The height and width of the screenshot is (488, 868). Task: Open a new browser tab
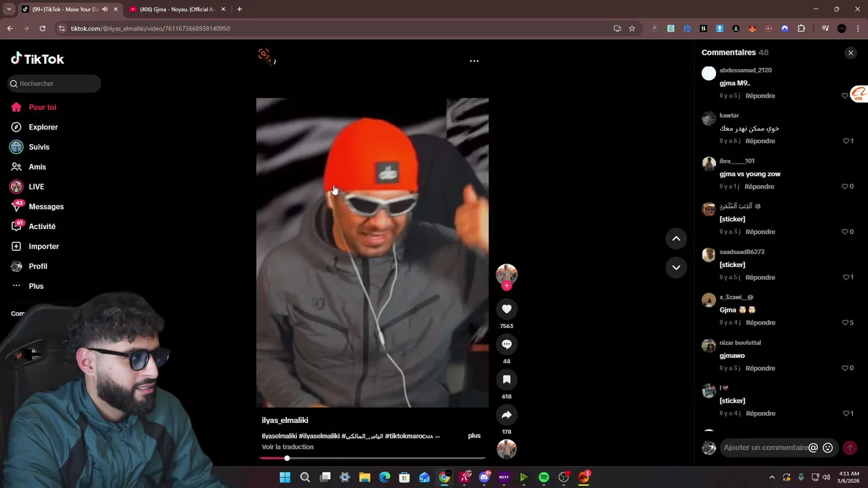tap(239, 9)
